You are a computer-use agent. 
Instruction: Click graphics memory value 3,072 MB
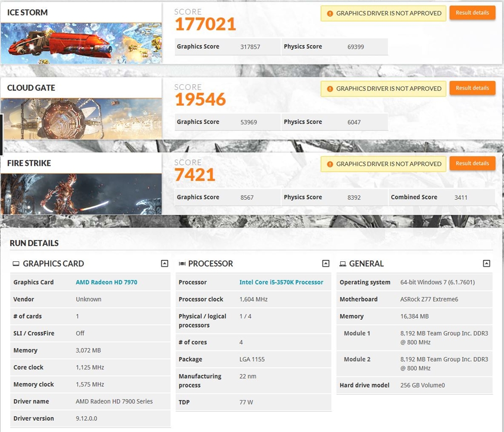pyautogui.click(x=89, y=350)
